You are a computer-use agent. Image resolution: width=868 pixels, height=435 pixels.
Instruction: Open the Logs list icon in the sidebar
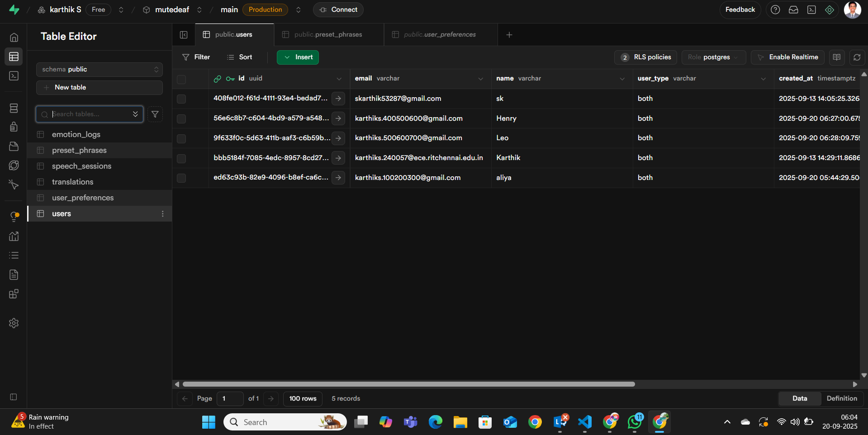point(14,255)
